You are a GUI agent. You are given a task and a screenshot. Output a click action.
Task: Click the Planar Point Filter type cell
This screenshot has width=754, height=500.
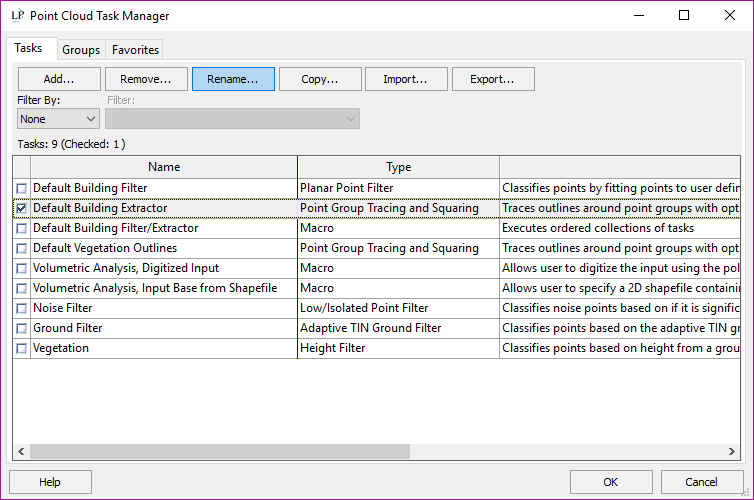coord(399,188)
